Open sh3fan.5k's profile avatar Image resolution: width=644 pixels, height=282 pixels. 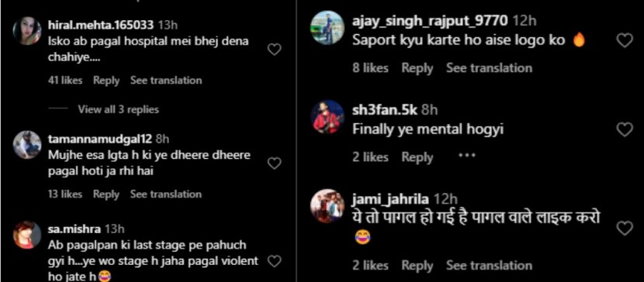tap(327, 117)
